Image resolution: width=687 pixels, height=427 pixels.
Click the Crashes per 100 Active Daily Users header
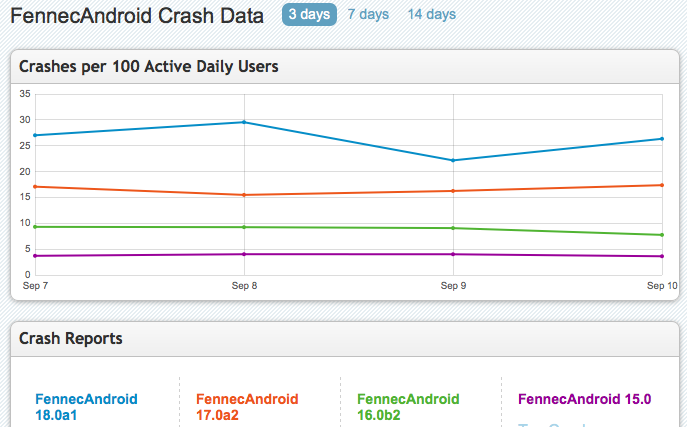(149, 67)
